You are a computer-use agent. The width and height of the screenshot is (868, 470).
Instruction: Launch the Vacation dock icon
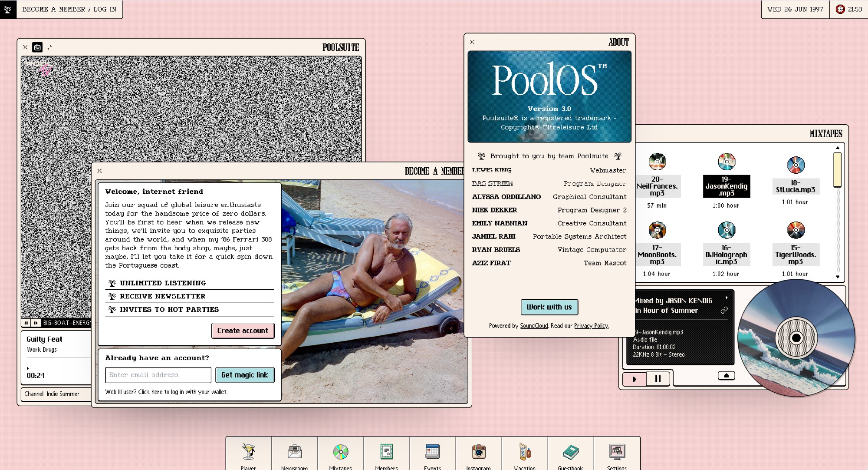tap(525, 453)
